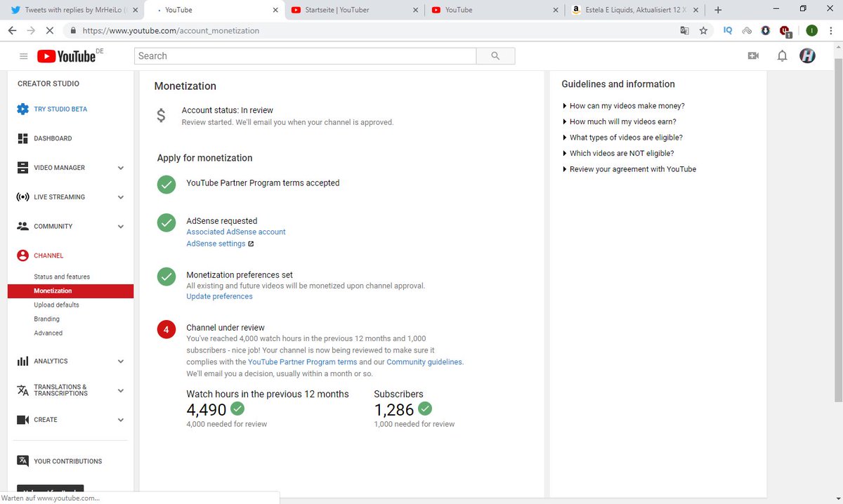The height and width of the screenshot is (504, 843).
Task: Open the AdSense settings link
Action: (216, 244)
